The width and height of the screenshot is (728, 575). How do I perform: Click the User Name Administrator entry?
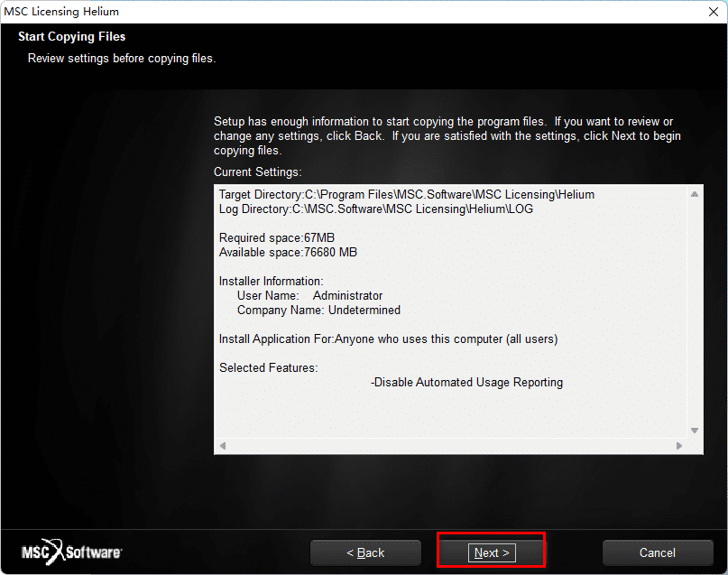point(309,296)
